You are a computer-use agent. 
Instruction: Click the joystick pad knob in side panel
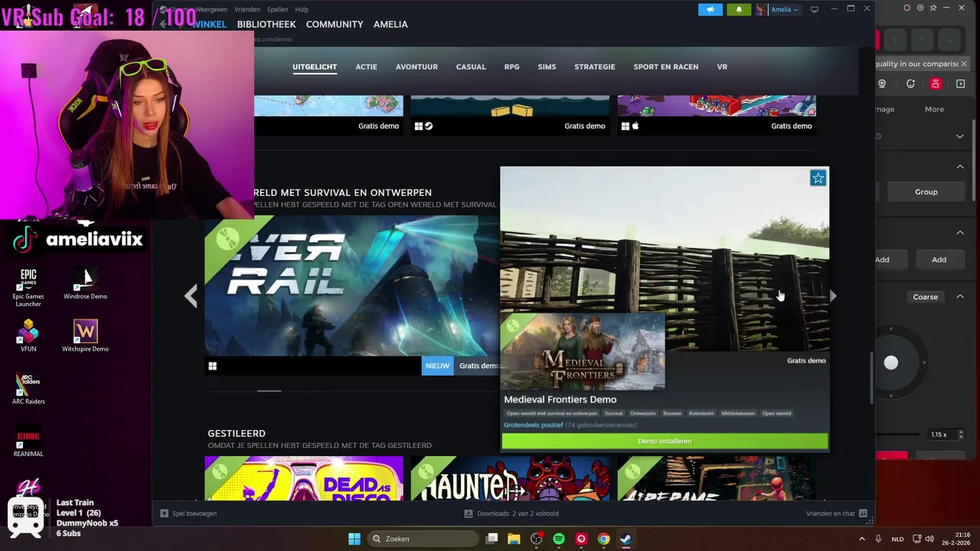tap(891, 363)
